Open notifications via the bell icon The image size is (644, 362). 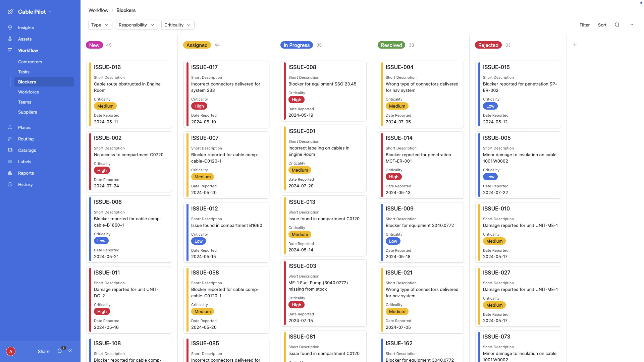coord(60,351)
